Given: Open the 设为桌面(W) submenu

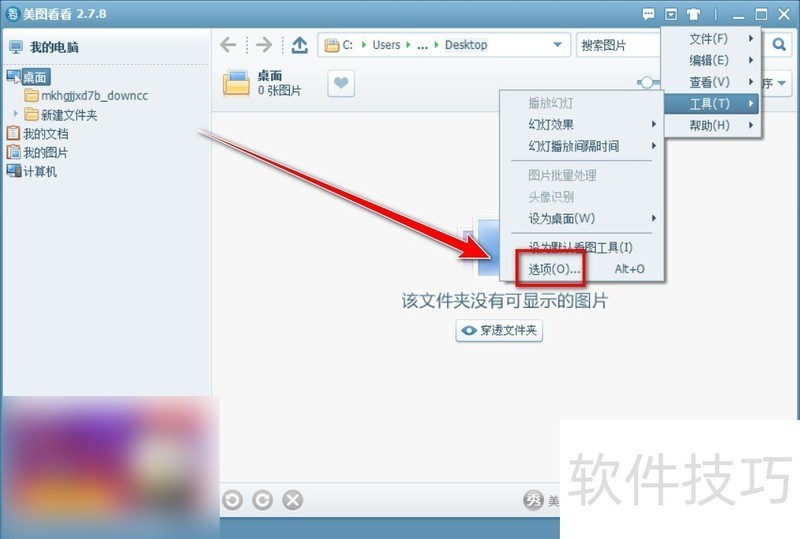Looking at the screenshot, I should coord(582,218).
